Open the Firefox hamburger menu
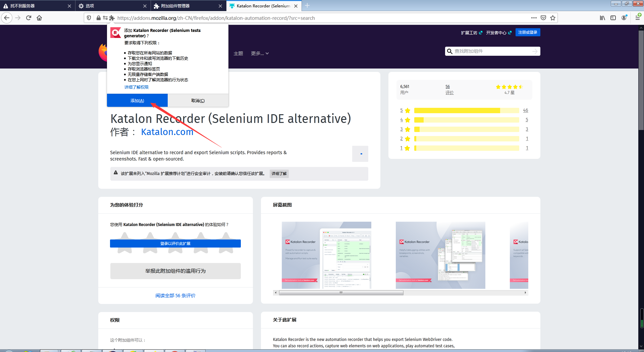 pyautogui.click(x=638, y=17)
